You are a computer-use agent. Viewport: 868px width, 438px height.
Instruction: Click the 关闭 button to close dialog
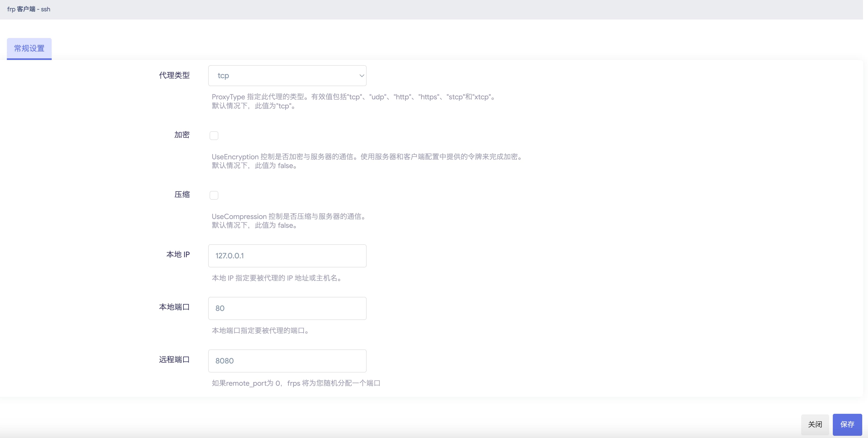[x=815, y=425]
